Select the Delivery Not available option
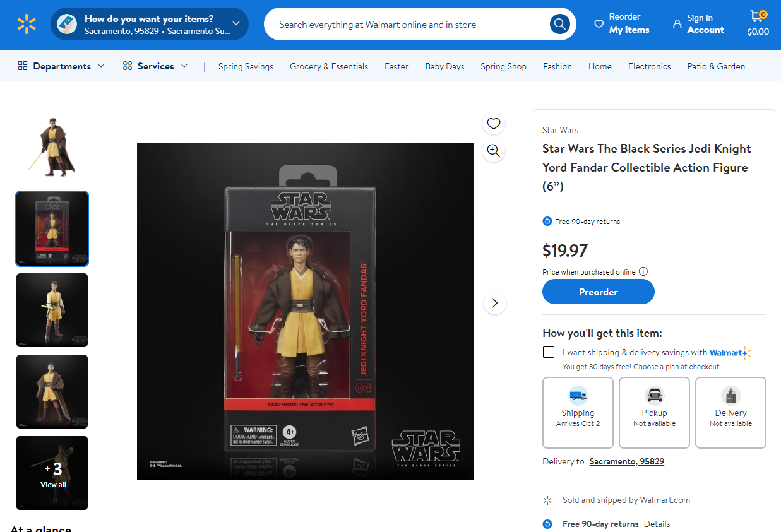The height and width of the screenshot is (532, 781). click(x=730, y=413)
